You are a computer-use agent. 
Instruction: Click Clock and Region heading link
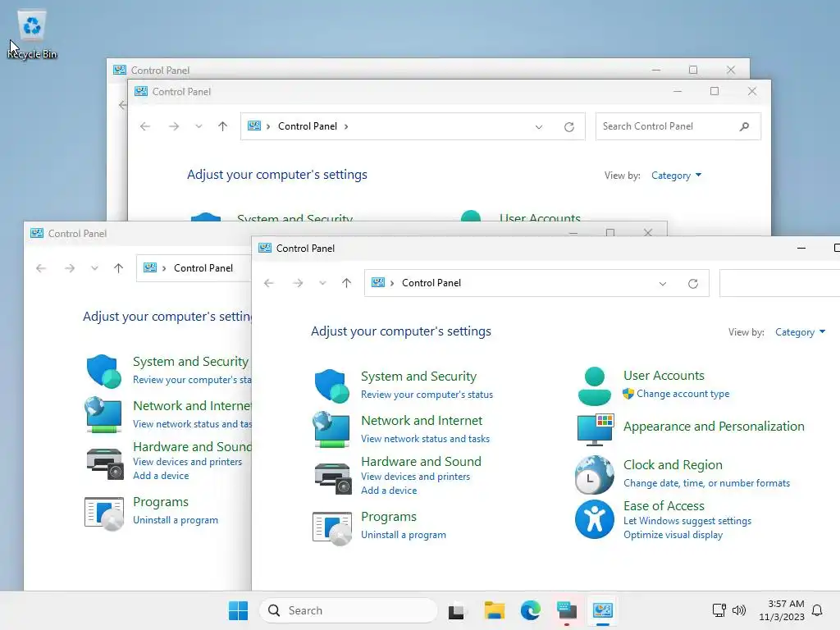[673, 465]
